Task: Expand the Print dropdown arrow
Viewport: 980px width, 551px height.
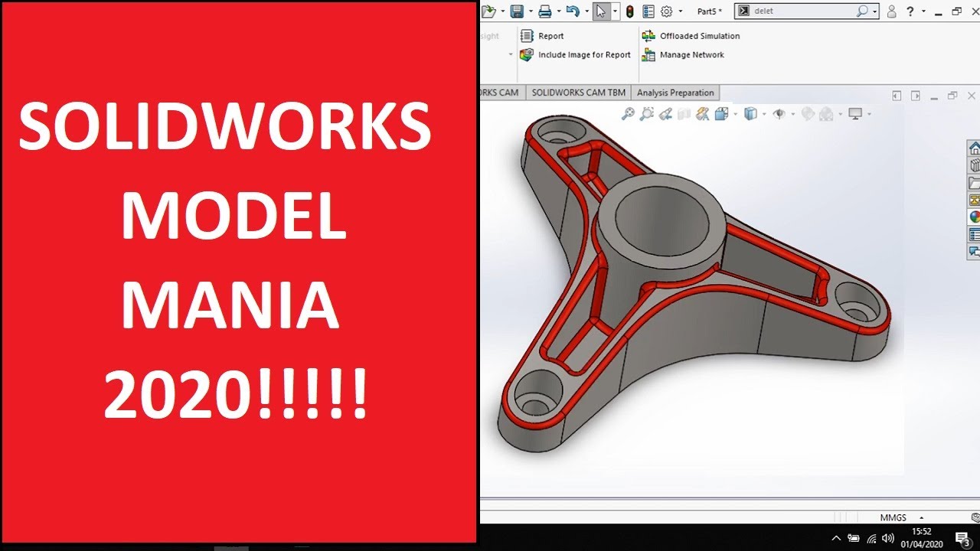Action: (559, 11)
